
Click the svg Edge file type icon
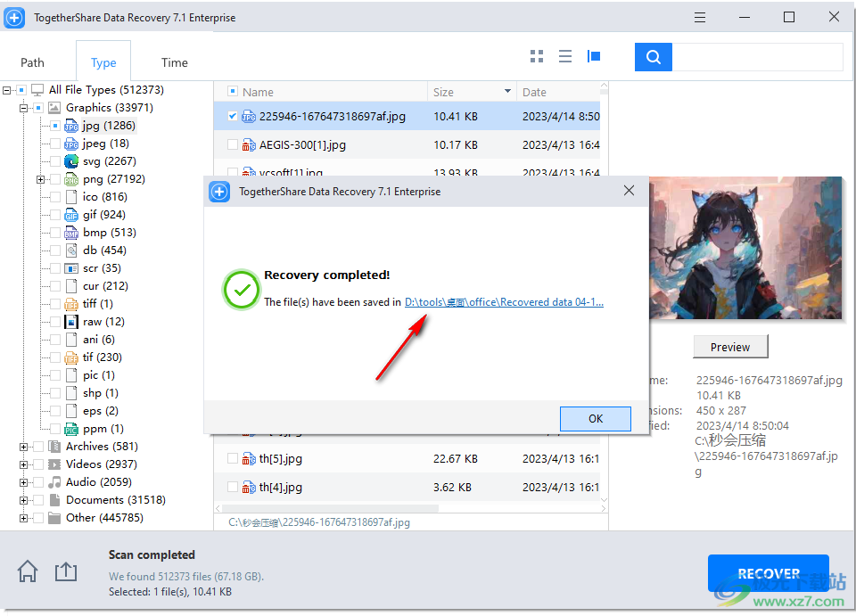pyautogui.click(x=71, y=161)
